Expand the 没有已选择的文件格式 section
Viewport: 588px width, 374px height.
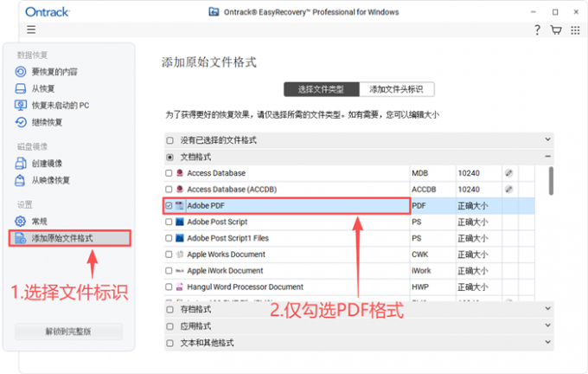click(547, 139)
